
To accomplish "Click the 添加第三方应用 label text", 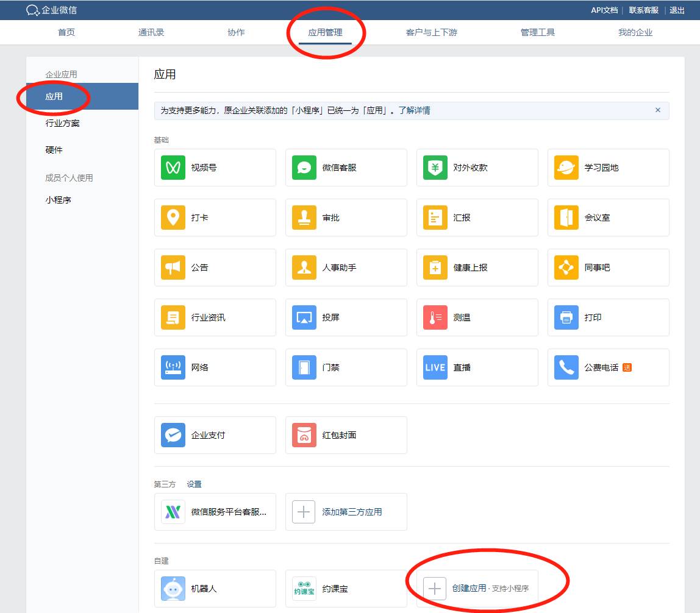I will click(352, 512).
